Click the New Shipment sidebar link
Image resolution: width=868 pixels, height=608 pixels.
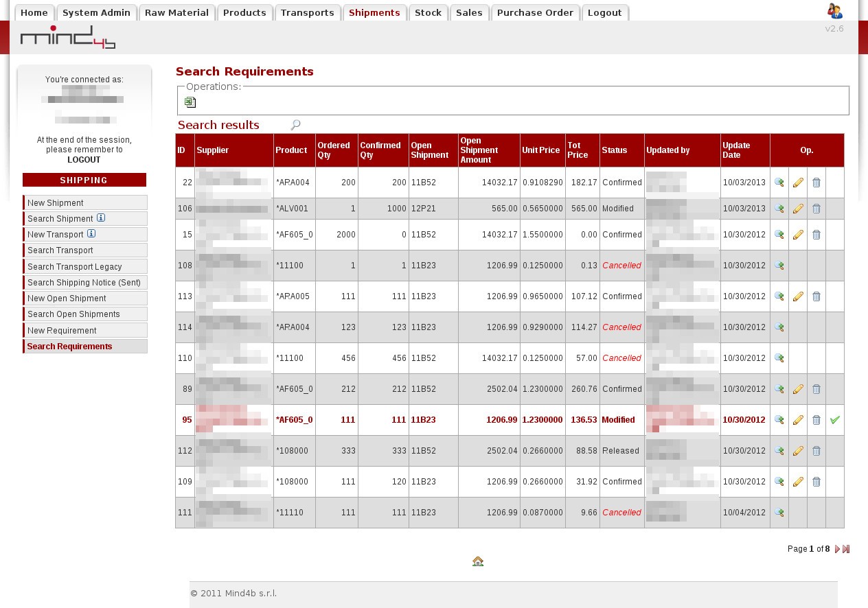tap(56, 202)
